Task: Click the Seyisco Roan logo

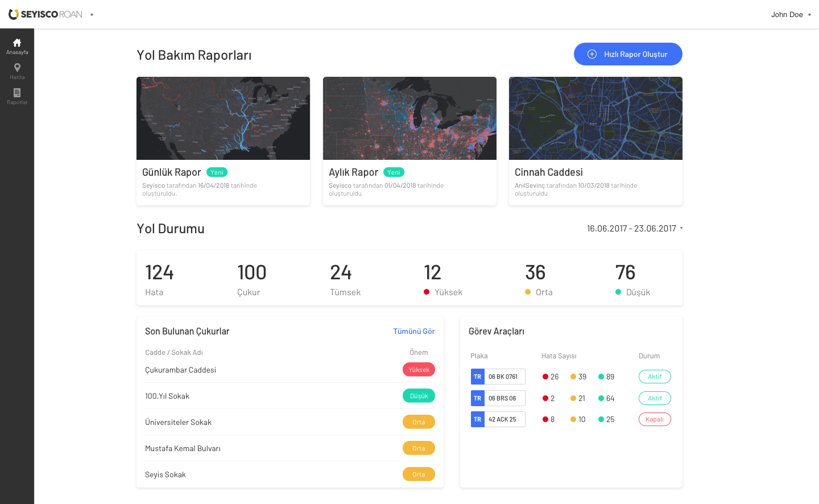Action: click(x=45, y=14)
